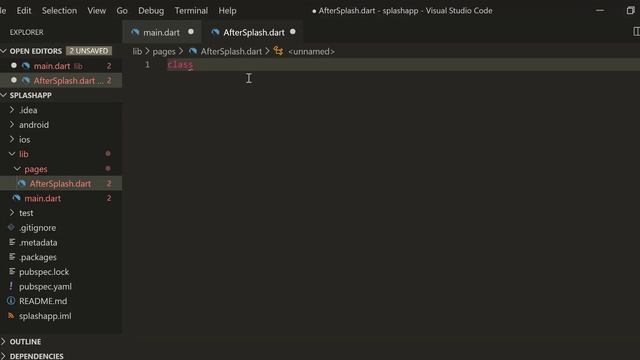Open the Selection menu
640x360 pixels.
[x=59, y=11]
